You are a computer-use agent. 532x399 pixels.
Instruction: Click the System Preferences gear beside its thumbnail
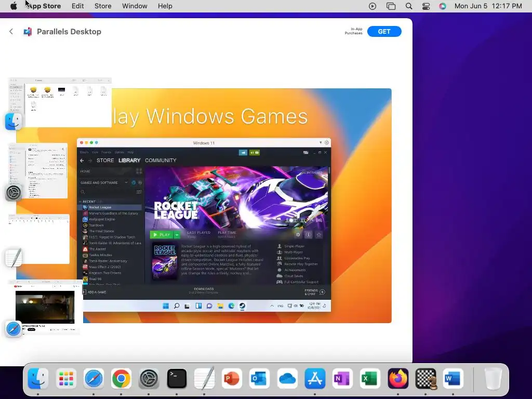[x=14, y=192]
